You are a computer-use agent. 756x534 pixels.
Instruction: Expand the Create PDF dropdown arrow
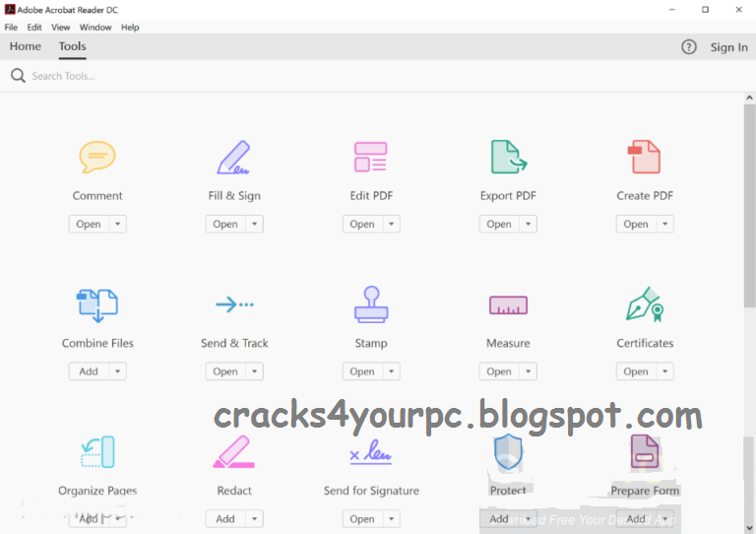[665, 224]
